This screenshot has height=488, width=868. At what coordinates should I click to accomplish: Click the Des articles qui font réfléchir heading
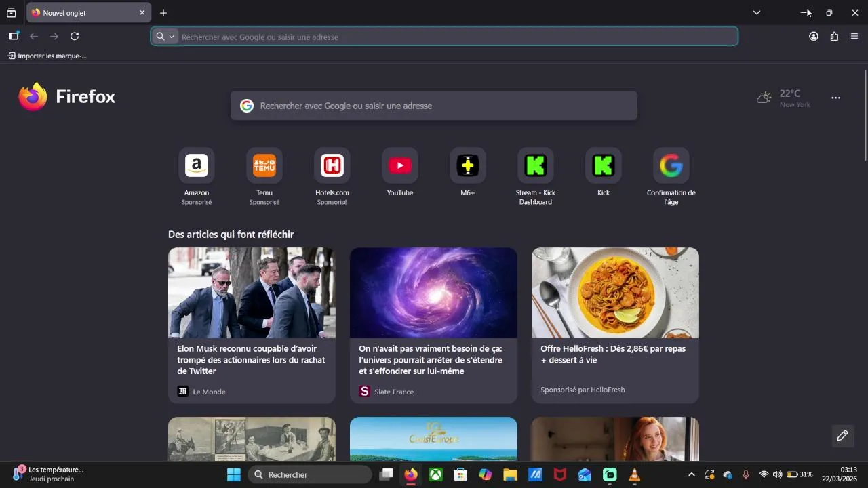[x=231, y=235]
